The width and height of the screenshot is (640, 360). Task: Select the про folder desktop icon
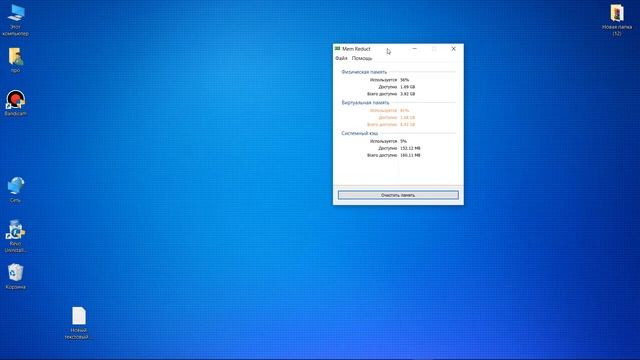pos(16,60)
